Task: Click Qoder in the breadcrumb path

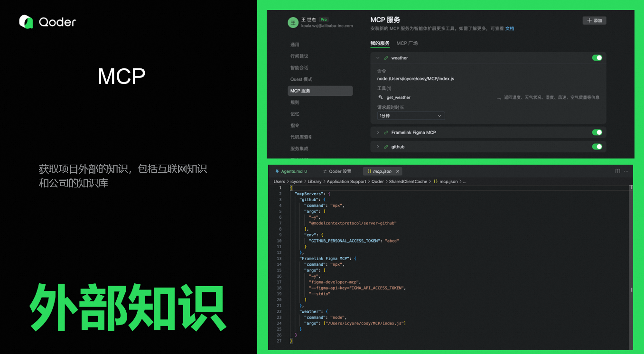Action: [x=378, y=181]
